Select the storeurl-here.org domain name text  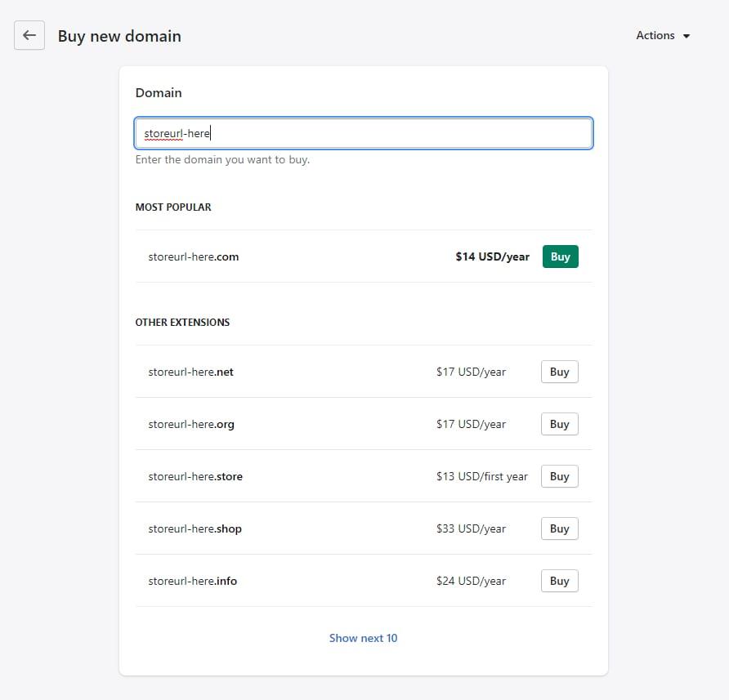tap(191, 425)
